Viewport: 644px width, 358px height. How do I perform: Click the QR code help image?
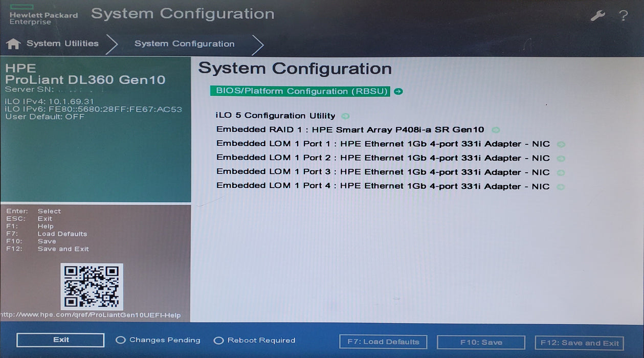[92, 286]
